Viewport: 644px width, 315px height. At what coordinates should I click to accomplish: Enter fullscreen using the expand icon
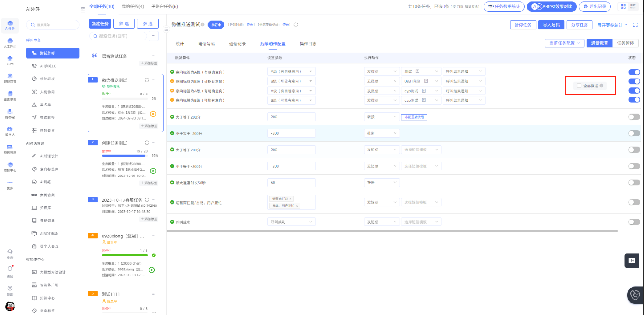pyautogui.click(x=635, y=25)
